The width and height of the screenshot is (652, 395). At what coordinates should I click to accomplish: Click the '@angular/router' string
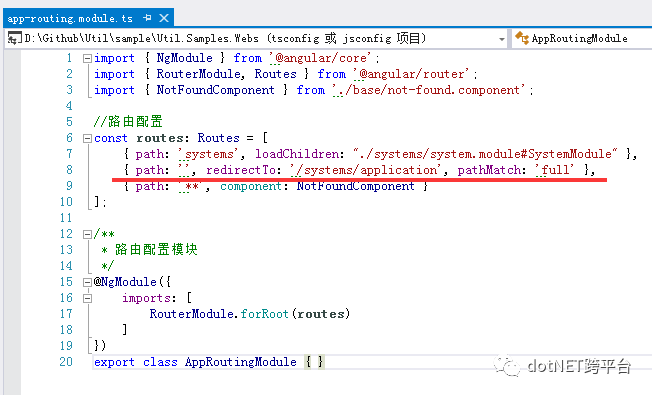click(x=411, y=74)
